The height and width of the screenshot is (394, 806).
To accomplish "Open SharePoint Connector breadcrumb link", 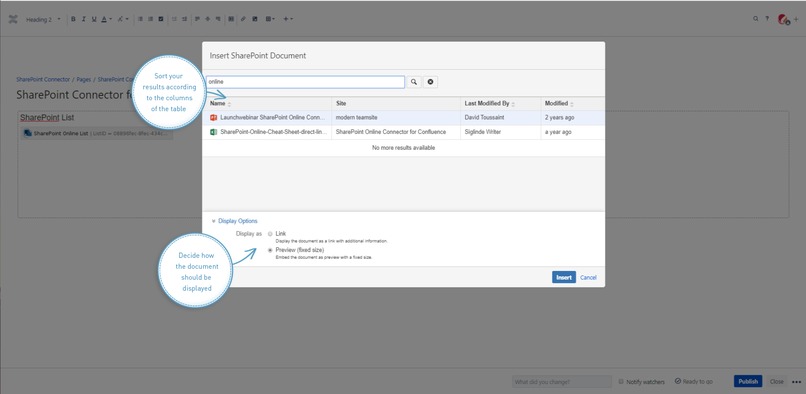I will (x=43, y=80).
